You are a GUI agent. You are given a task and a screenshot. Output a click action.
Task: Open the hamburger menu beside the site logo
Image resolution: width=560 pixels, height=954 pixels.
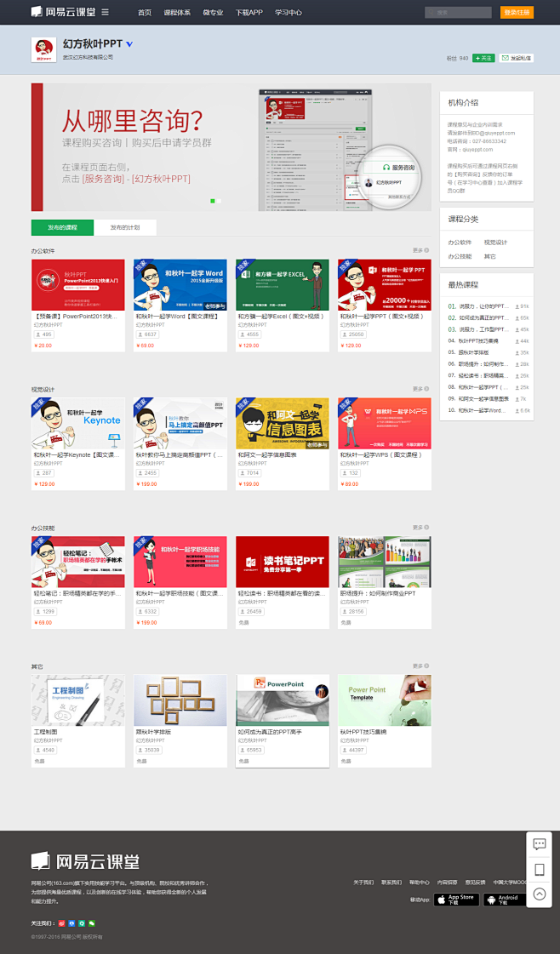coord(105,12)
